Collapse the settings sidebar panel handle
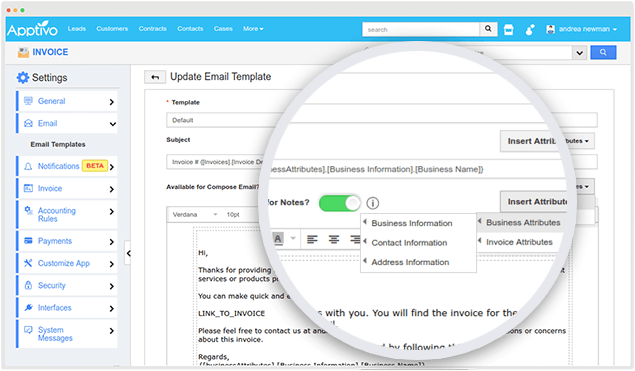 coord(128,253)
